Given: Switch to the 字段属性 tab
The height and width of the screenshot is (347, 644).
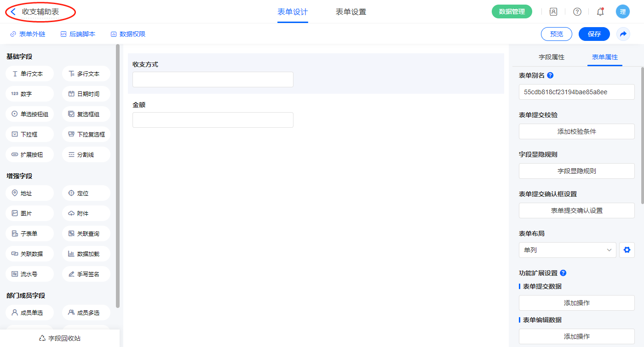Looking at the screenshot, I should coord(552,57).
